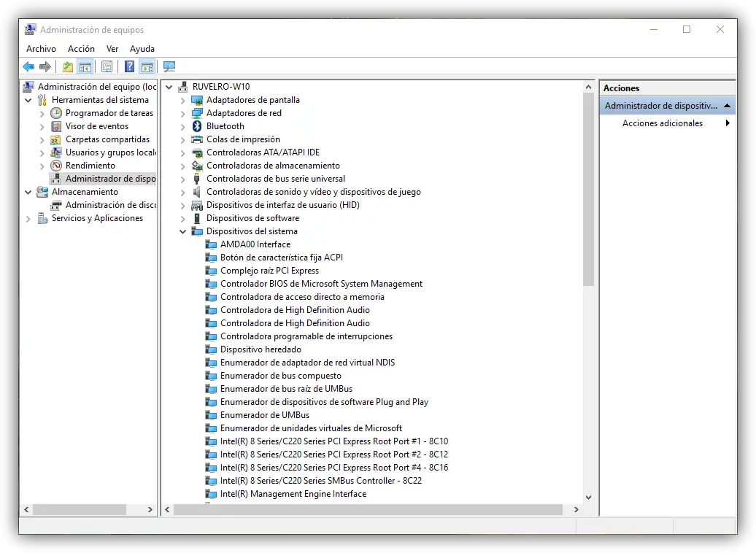Collapse the Almacenamiento node
This screenshot has width=756, height=553.
[28, 192]
